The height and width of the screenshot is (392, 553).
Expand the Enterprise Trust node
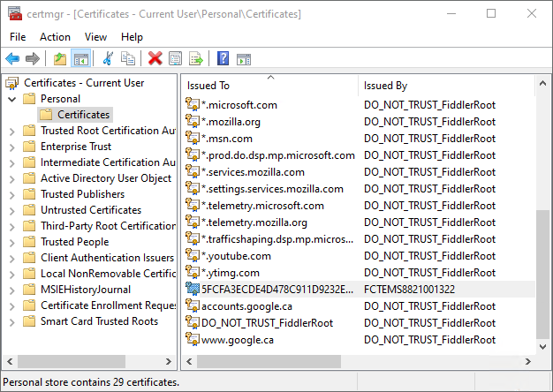click(x=11, y=147)
